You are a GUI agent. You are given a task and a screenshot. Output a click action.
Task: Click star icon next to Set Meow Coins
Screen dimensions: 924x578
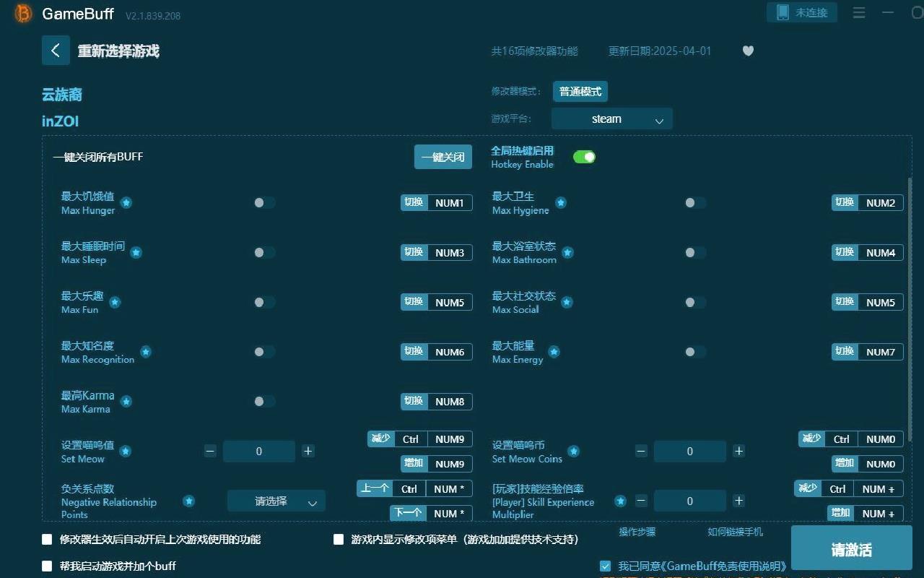574,452
